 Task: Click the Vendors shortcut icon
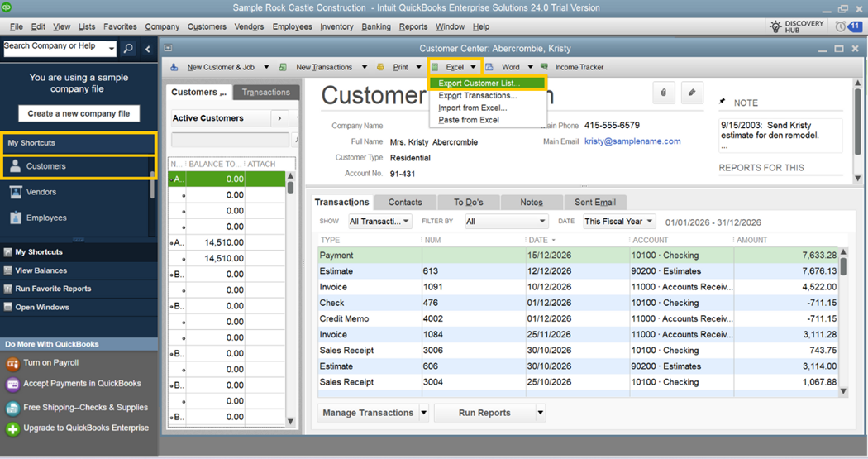click(16, 192)
